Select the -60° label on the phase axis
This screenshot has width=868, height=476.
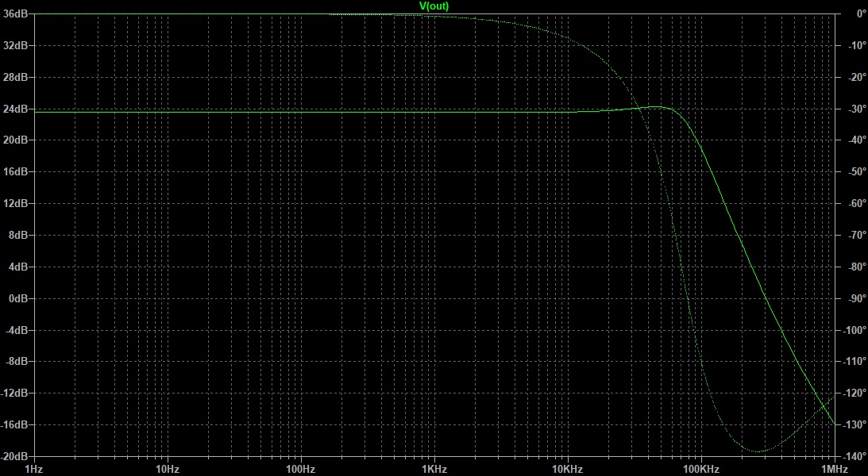point(854,204)
